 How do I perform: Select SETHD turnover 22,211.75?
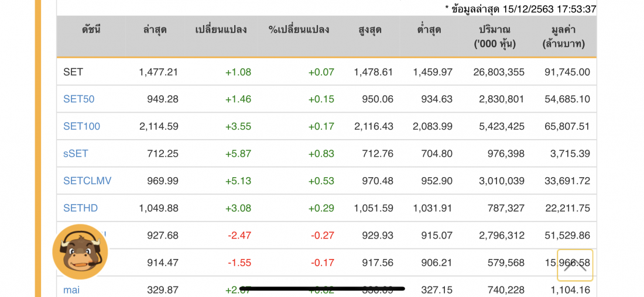(x=567, y=208)
